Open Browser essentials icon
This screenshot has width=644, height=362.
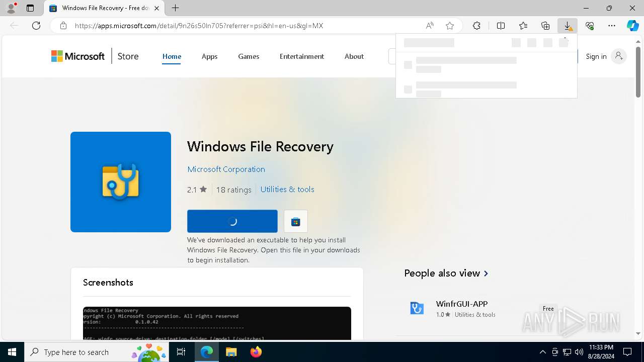coord(590,26)
